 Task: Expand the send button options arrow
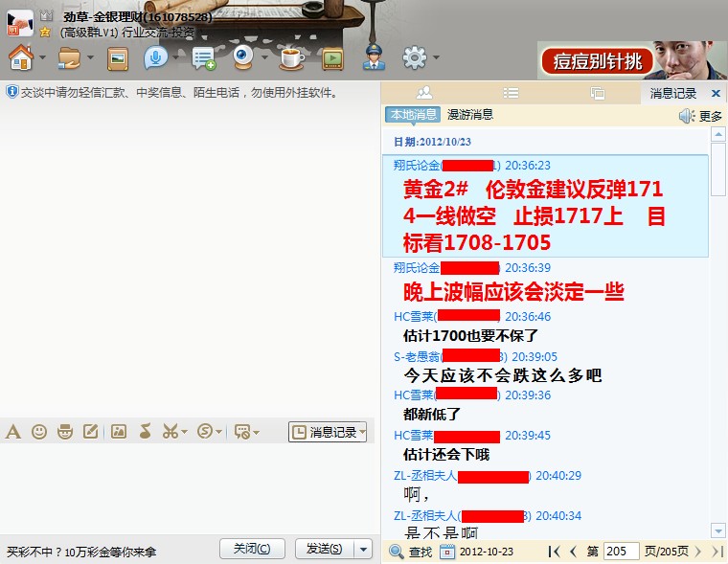point(363,549)
